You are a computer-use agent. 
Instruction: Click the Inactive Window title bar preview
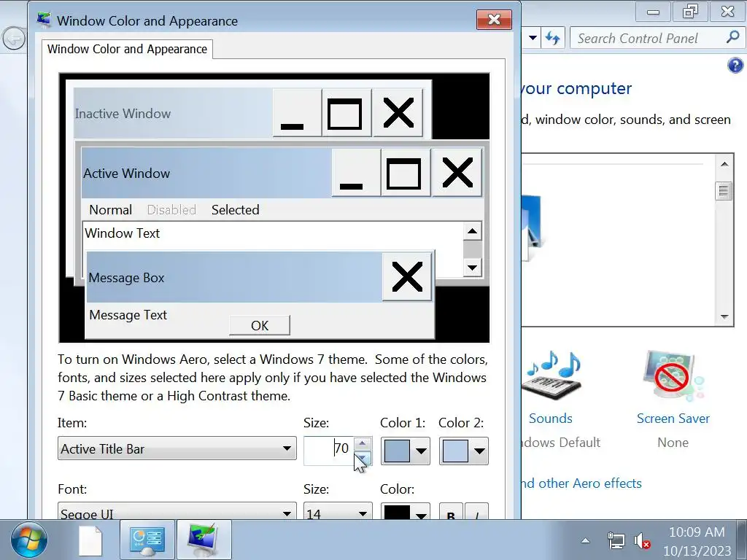173,113
